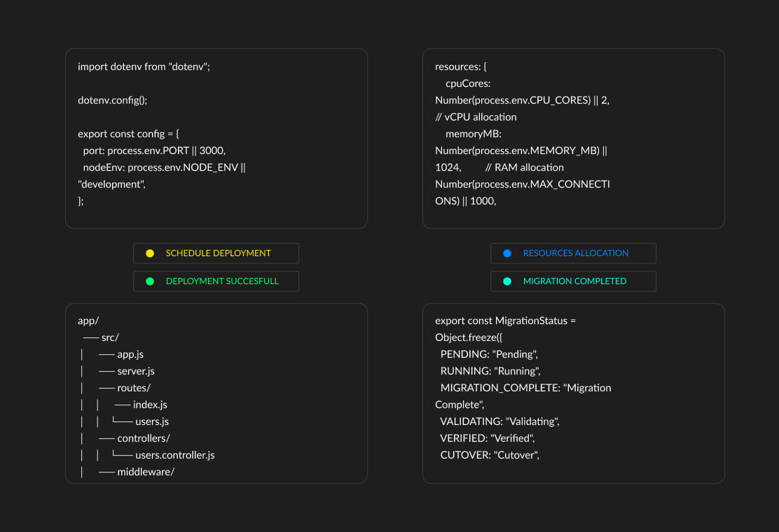Image resolution: width=779 pixels, height=532 pixels.
Task: Click the 'Object.freeze({' line
Action: click(469, 337)
